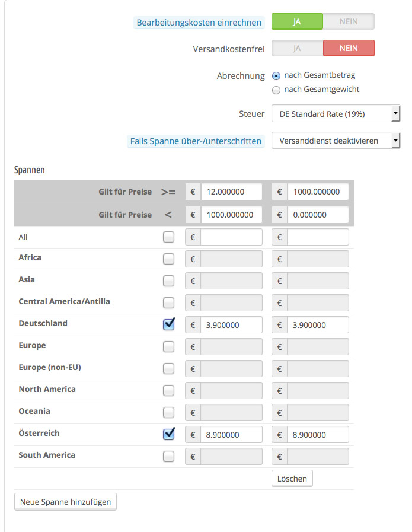The height and width of the screenshot is (532, 412).
Task: Click the first < price field showing 1000.000000
Action: (231, 215)
